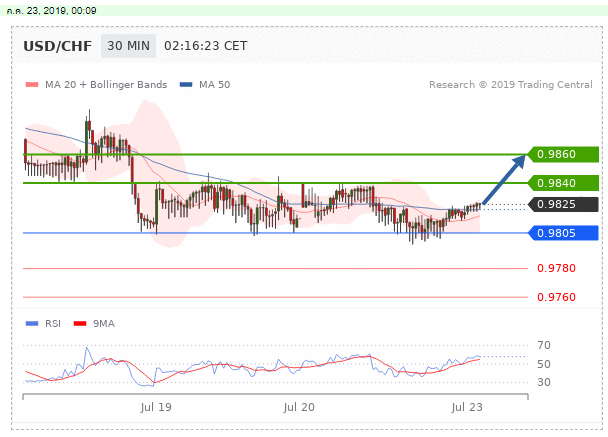Click the 02:16:23 CET timestamp
The height and width of the screenshot is (437, 608).
(x=206, y=46)
